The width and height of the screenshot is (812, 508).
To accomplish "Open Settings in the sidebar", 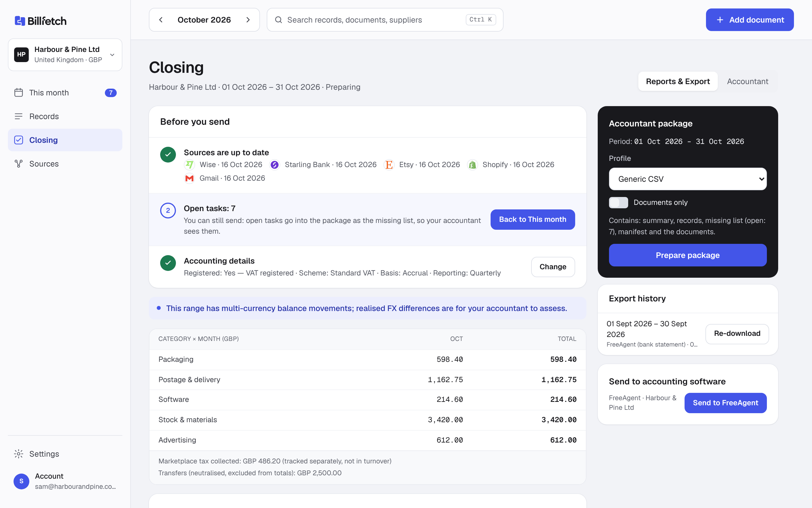I will tap(65, 454).
